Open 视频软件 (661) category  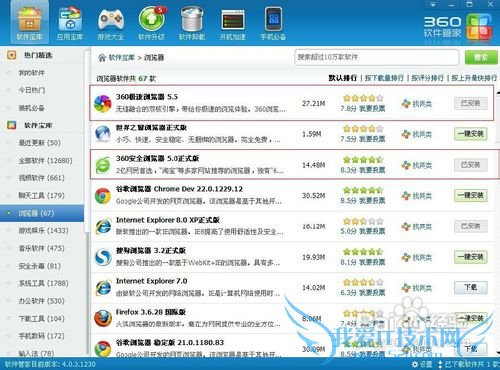point(41,178)
